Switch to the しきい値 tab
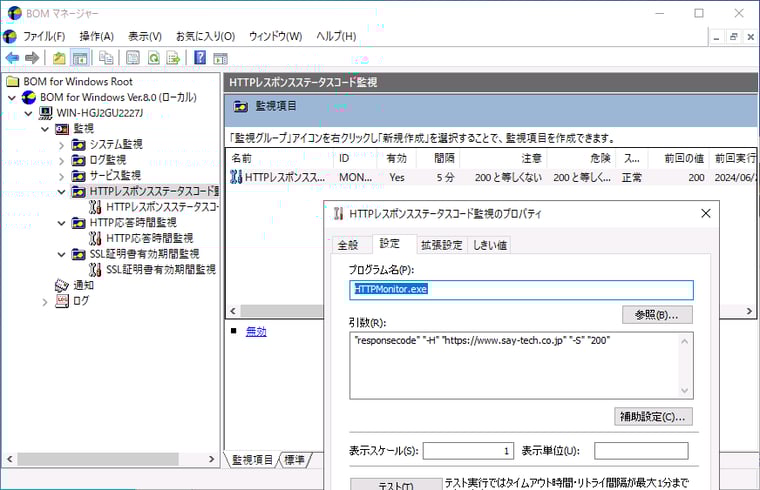The height and width of the screenshot is (490, 760). click(x=490, y=245)
